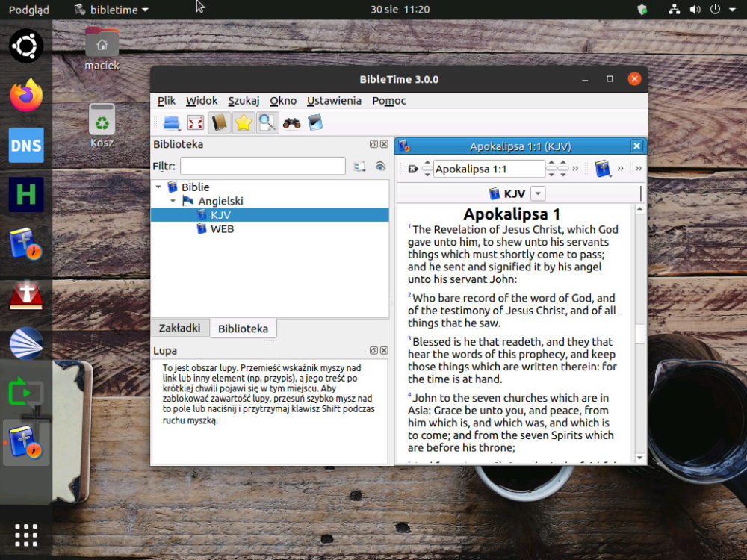
Task: Click the text view scrollbar thumb
Action: 640,333
